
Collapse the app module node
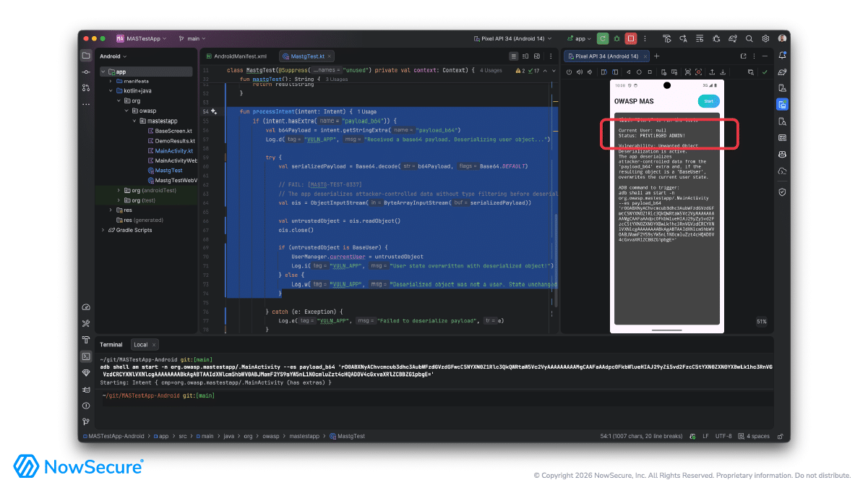point(103,72)
